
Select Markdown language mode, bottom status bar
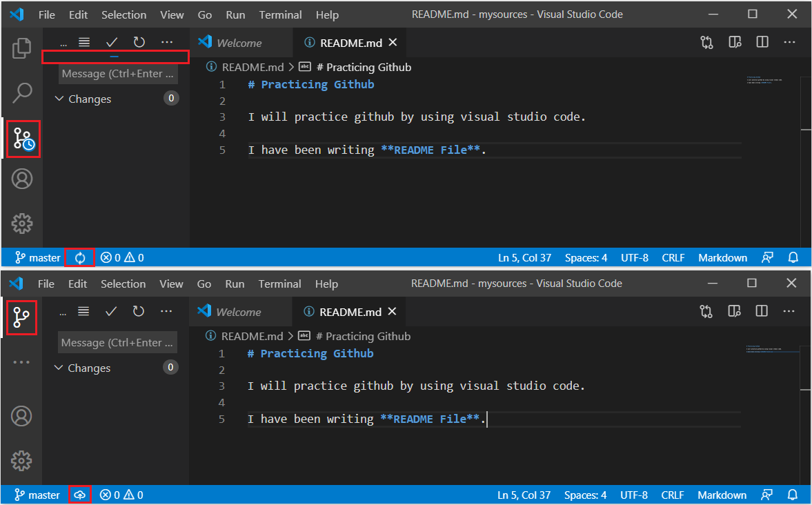(722, 495)
